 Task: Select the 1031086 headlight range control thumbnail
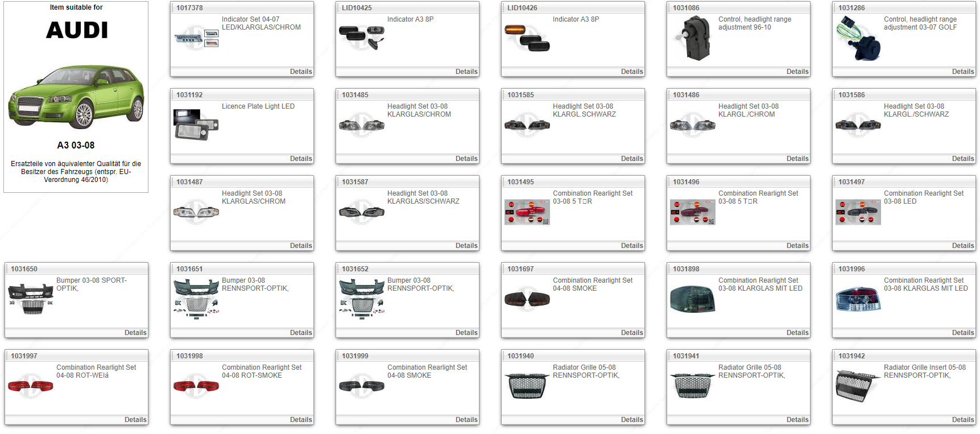tap(692, 38)
